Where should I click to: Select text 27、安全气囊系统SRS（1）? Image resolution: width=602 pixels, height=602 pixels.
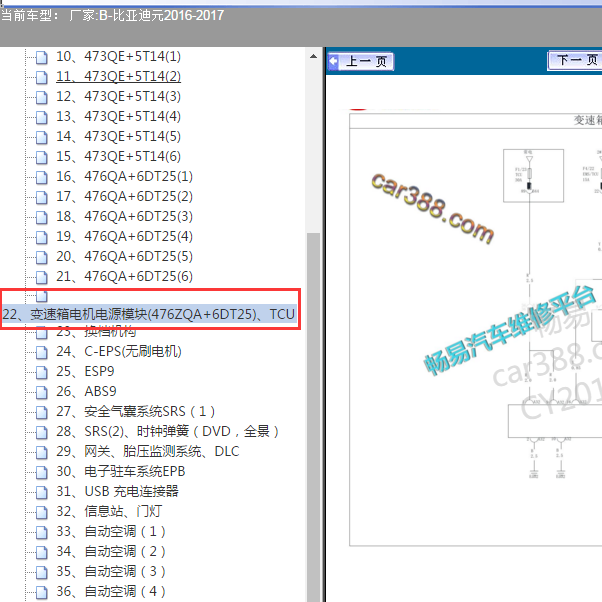click(136, 412)
